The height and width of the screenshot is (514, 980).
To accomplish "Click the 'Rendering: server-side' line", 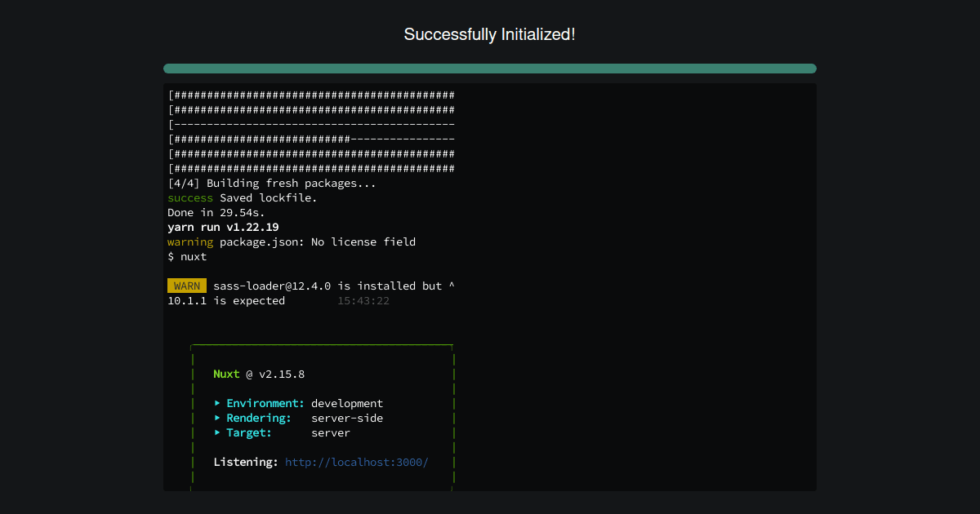I will pyautogui.click(x=298, y=418).
